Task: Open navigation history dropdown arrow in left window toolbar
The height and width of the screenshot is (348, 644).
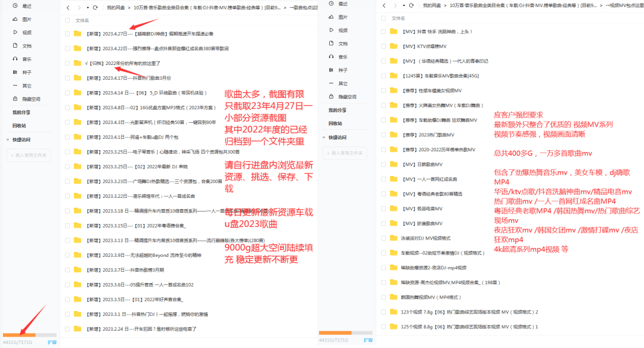Action: (86, 8)
